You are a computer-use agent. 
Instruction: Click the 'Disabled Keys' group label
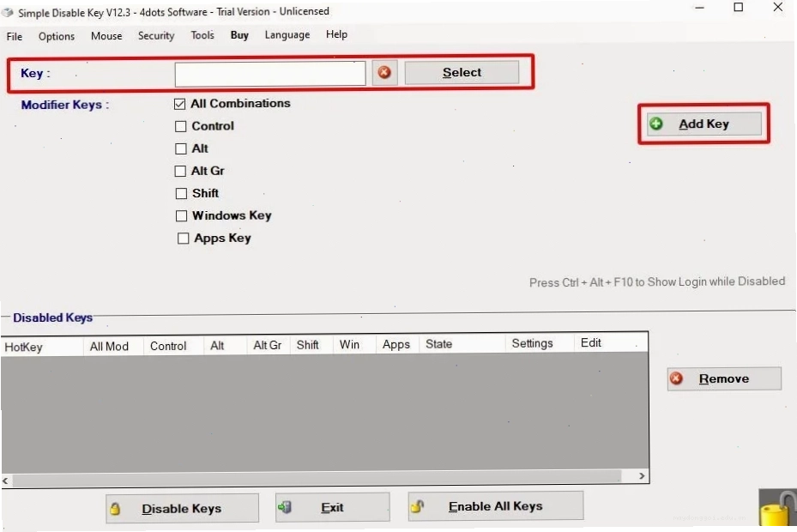(53, 317)
